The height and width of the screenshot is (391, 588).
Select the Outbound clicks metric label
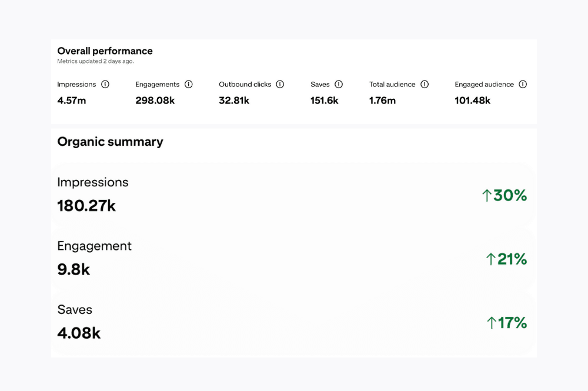click(245, 84)
